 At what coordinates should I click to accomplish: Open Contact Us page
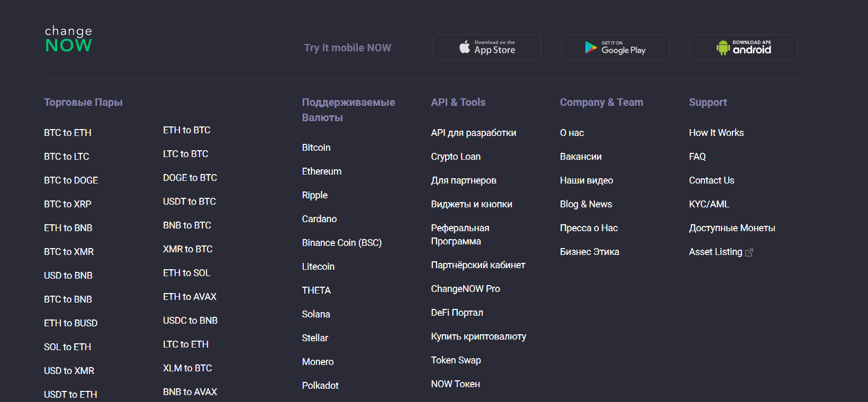pos(712,180)
